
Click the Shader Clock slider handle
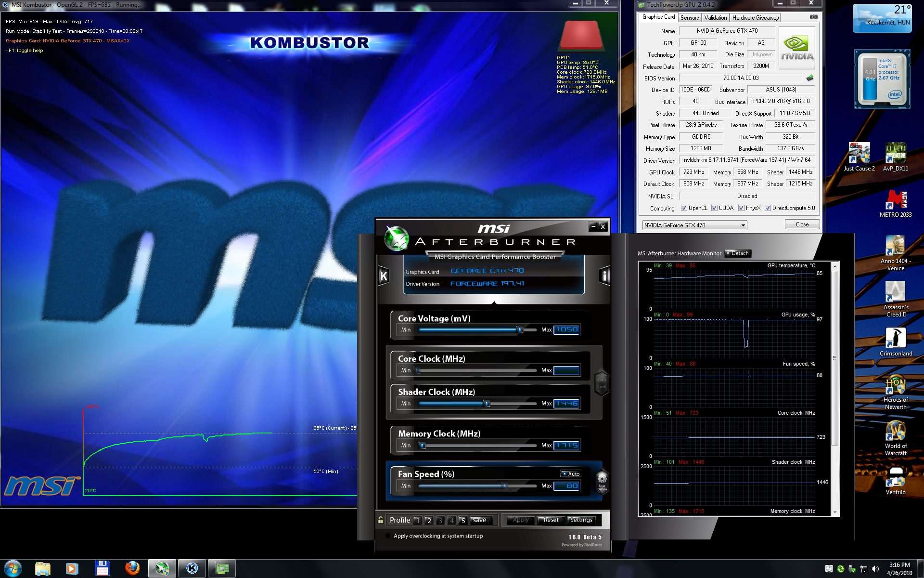[487, 404]
